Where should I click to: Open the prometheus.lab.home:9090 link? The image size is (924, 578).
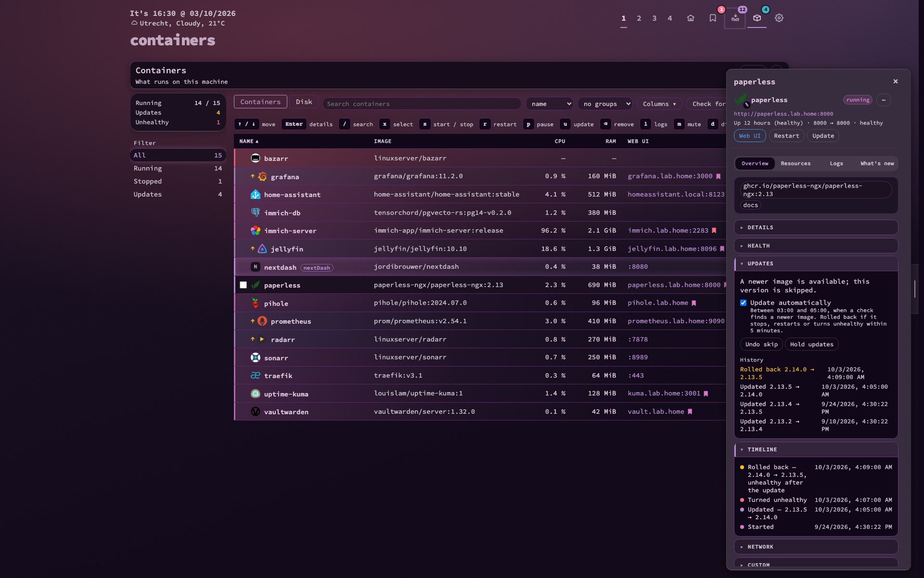[676, 321]
